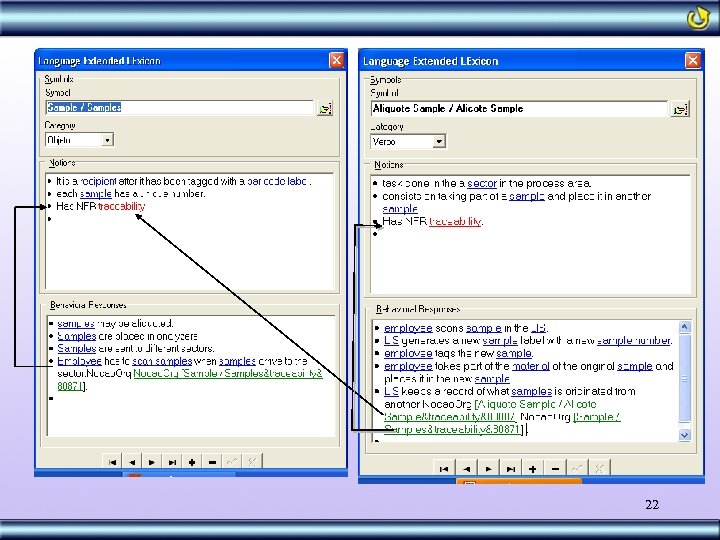Click red 'traceability' link in left Notions
This screenshot has width=720, height=540.
click(121, 206)
